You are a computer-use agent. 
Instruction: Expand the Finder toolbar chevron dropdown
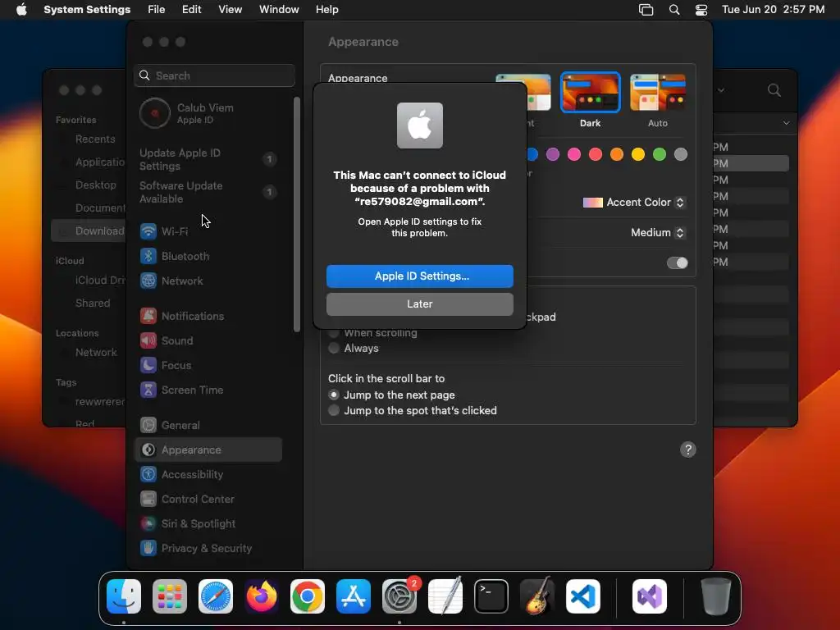click(x=721, y=90)
